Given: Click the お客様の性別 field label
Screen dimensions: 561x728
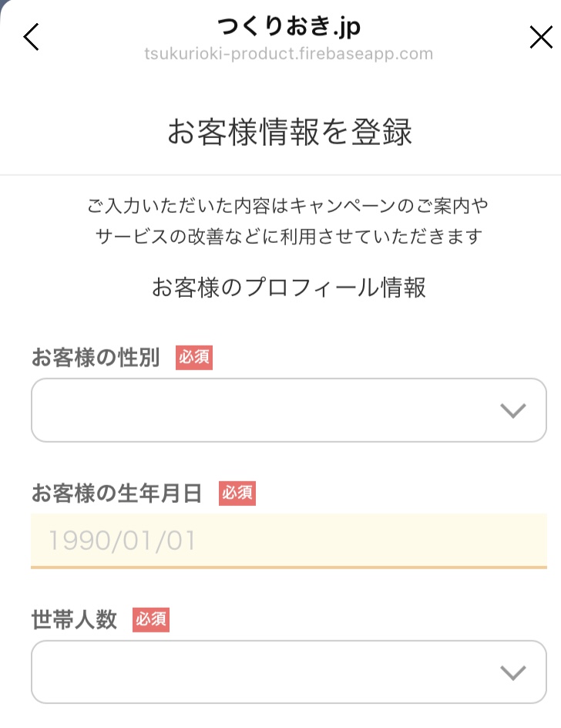Looking at the screenshot, I should [96, 358].
